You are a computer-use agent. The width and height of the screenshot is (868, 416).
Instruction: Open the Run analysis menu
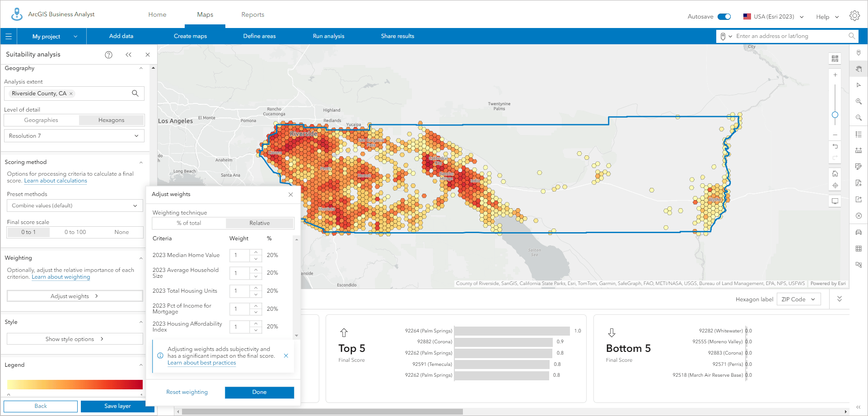pyautogui.click(x=328, y=36)
